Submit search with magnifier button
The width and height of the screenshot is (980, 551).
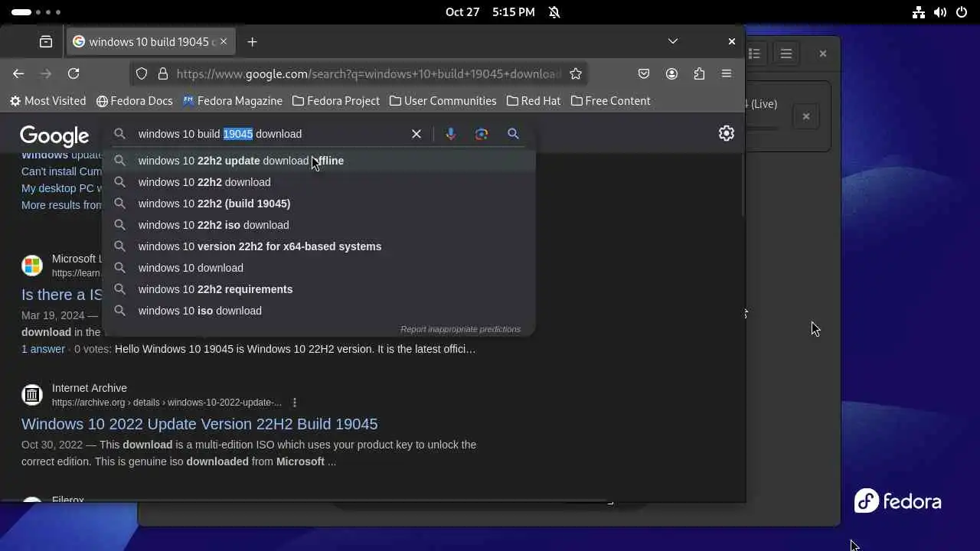pyautogui.click(x=513, y=134)
